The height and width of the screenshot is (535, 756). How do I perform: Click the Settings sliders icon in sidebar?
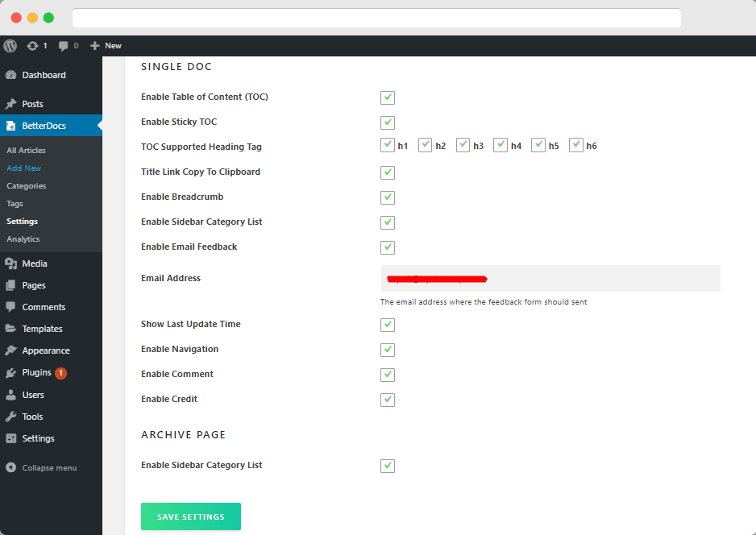click(10, 438)
